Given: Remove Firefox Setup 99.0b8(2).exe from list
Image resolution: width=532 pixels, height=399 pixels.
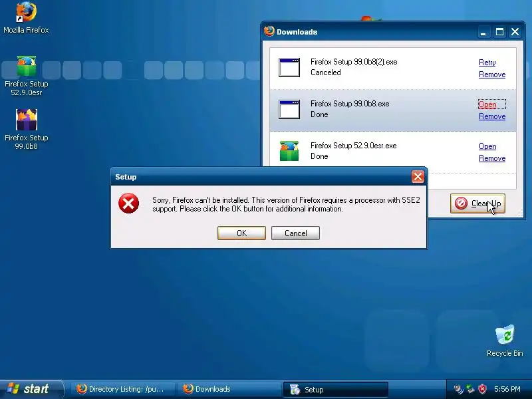Looking at the screenshot, I should click(492, 74).
